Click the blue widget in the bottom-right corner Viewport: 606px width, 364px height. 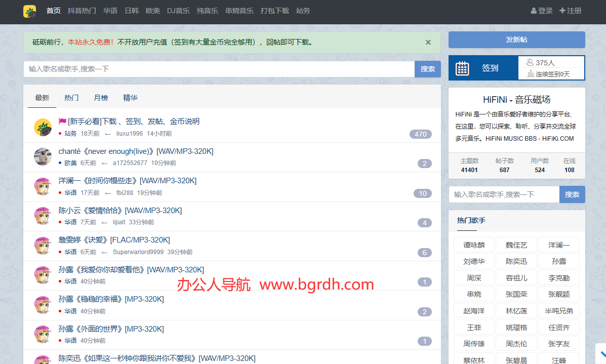click(601, 354)
